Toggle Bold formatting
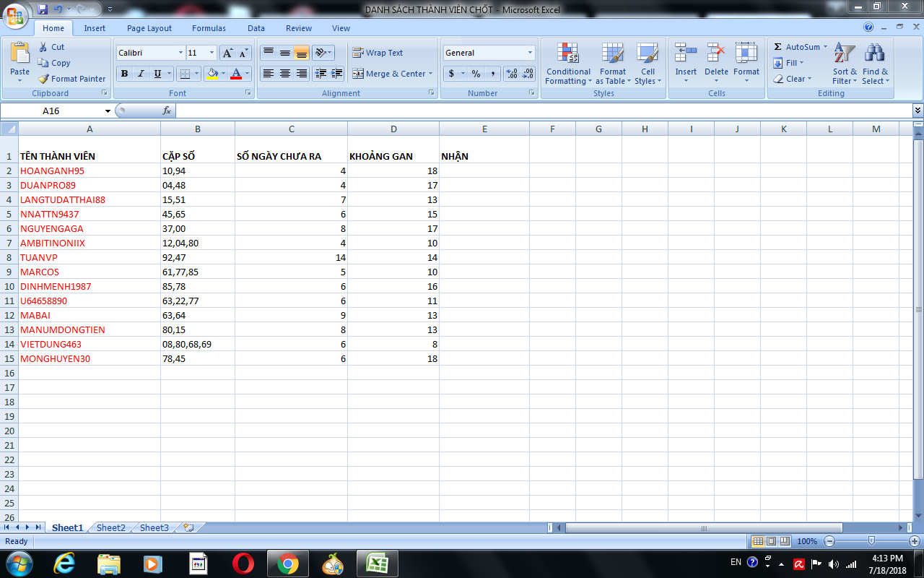 [x=124, y=74]
